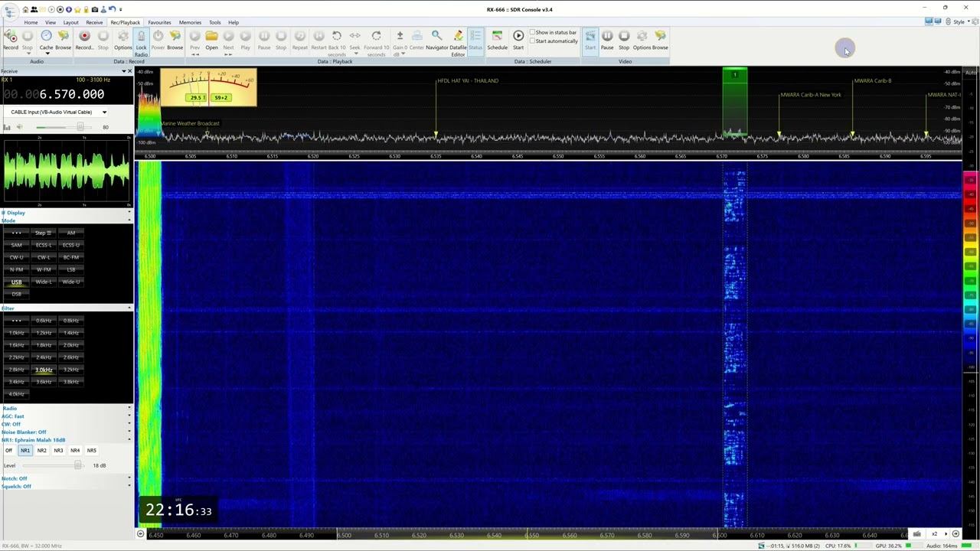Click the 6.570.000 frequency display
The image size is (980, 551).
click(54, 94)
